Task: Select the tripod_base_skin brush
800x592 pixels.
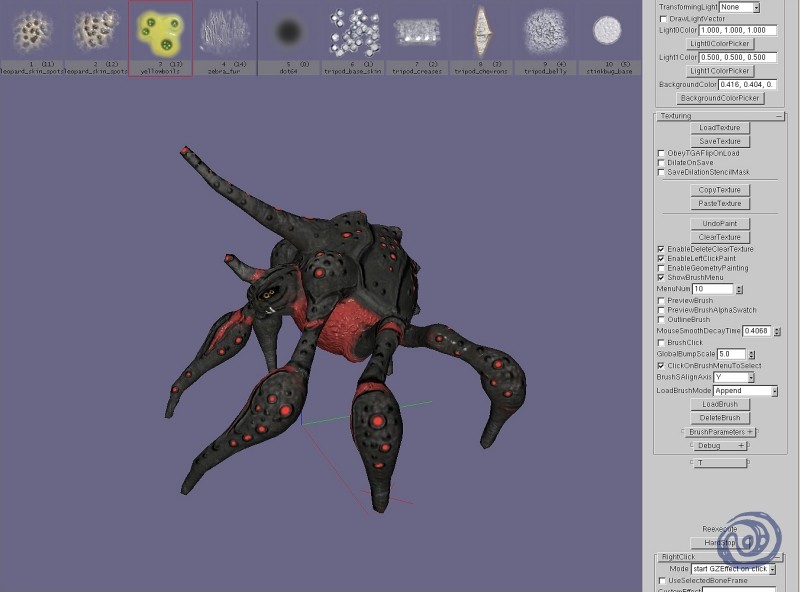Action: click(353, 38)
